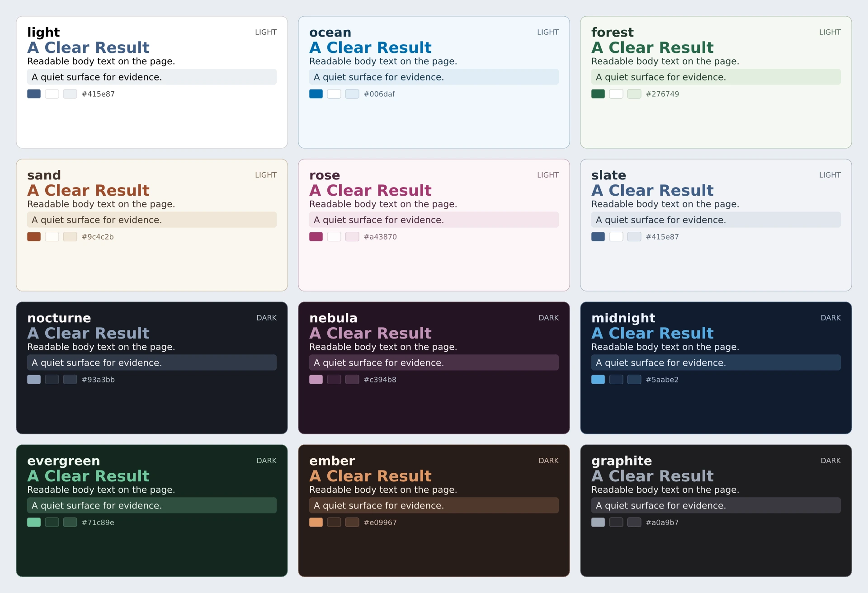Click the graphite theme title
The width and height of the screenshot is (868, 593).
pos(622,461)
